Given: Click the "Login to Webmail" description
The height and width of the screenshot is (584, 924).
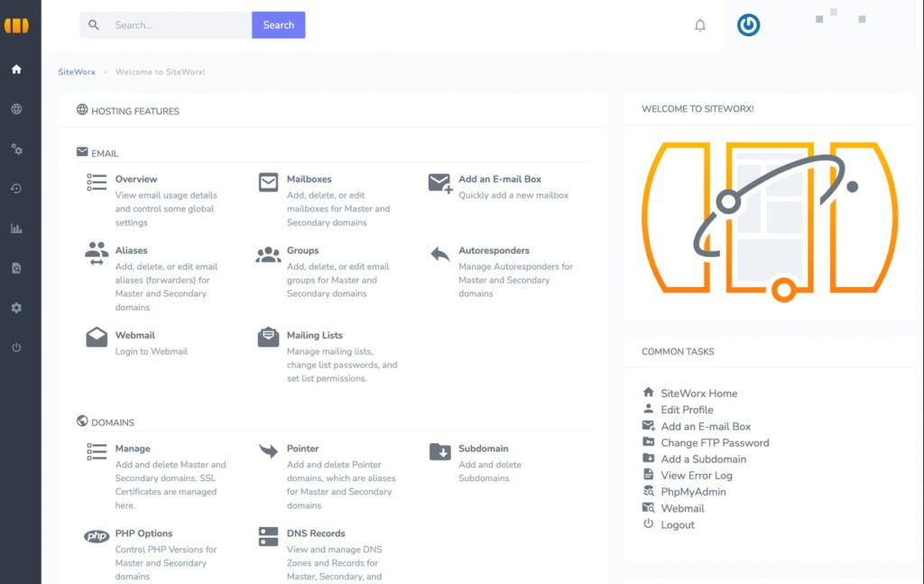Looking at the screenshot, I should [x=152, y=351].
